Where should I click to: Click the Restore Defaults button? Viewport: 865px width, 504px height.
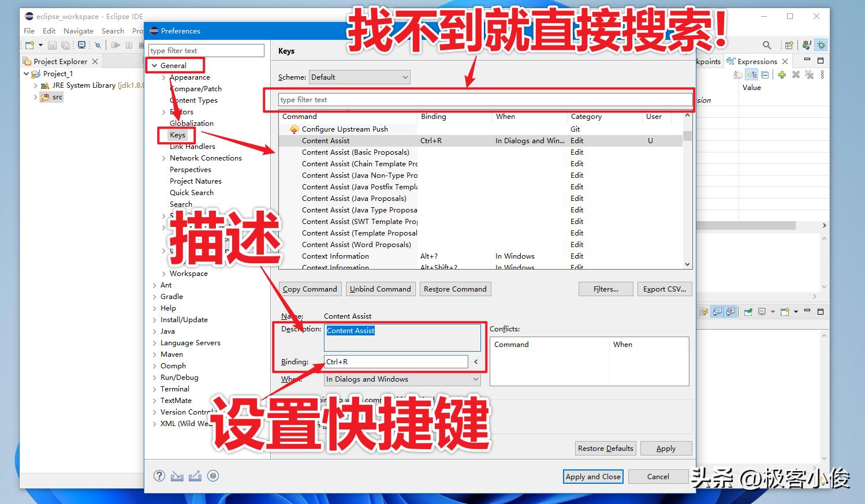click(605, 448)
